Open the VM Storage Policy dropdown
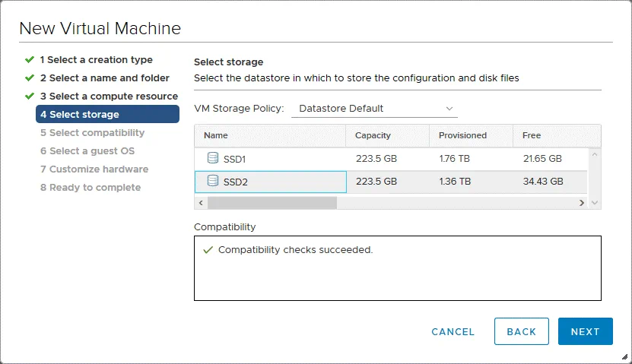Image resolution: width=632 pixels, height=364 pixels. (x=375, y=109)
